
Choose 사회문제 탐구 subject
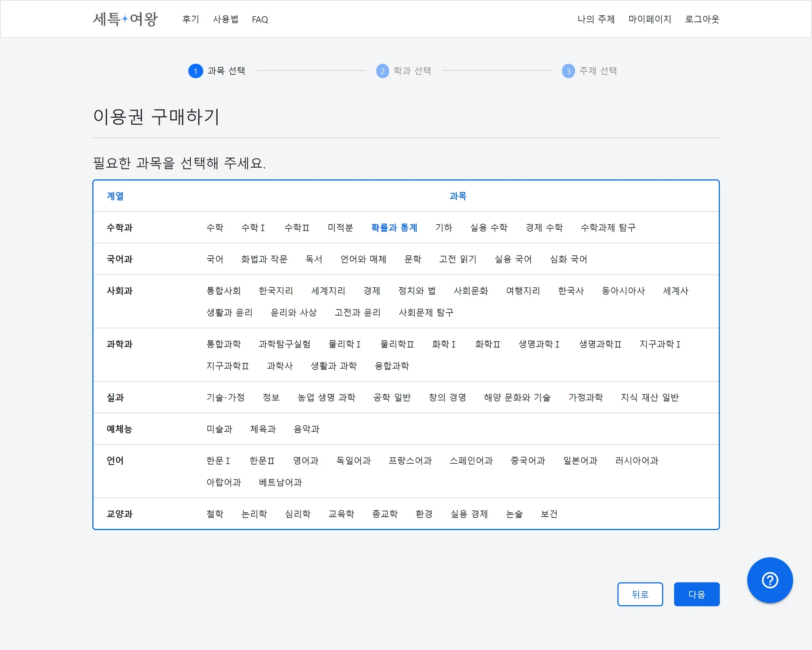[426, 313]
